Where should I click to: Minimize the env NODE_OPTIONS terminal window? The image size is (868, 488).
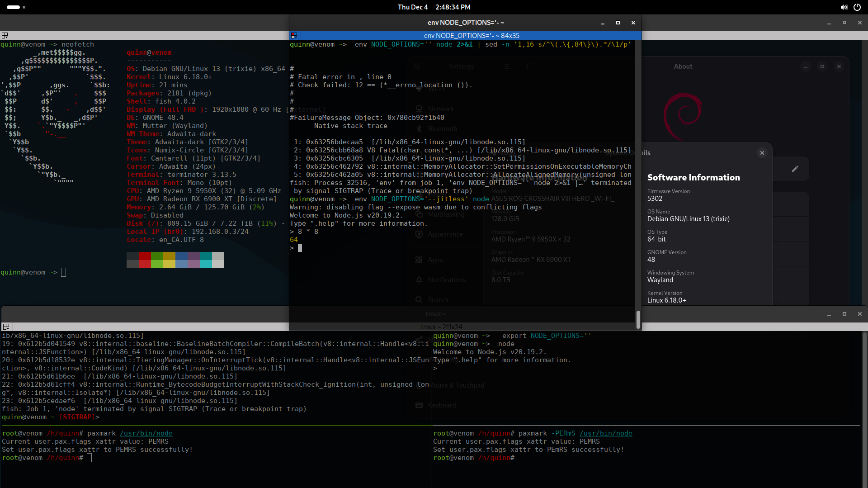(603, 23)
